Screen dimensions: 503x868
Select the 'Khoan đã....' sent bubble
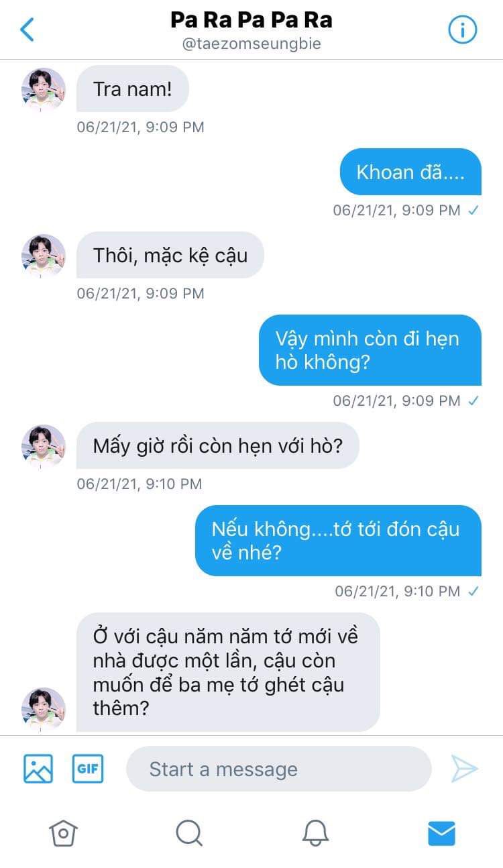click(410, 172)
